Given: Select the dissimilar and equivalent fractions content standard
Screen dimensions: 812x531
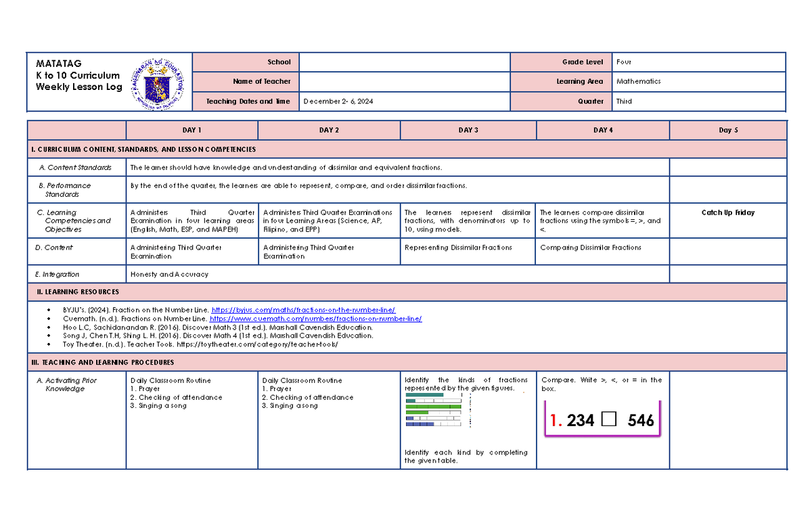Looking at the screenshot, I should [x=285, y=167].
